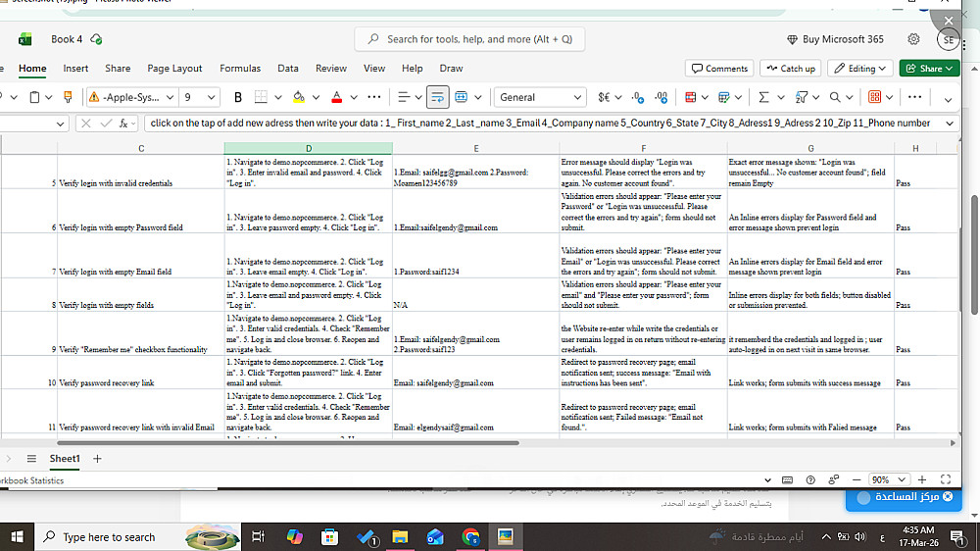Click the cloud saved status icon
This screenshot has width=980, height=551.
pyautogui.click(x=96, y=39)
